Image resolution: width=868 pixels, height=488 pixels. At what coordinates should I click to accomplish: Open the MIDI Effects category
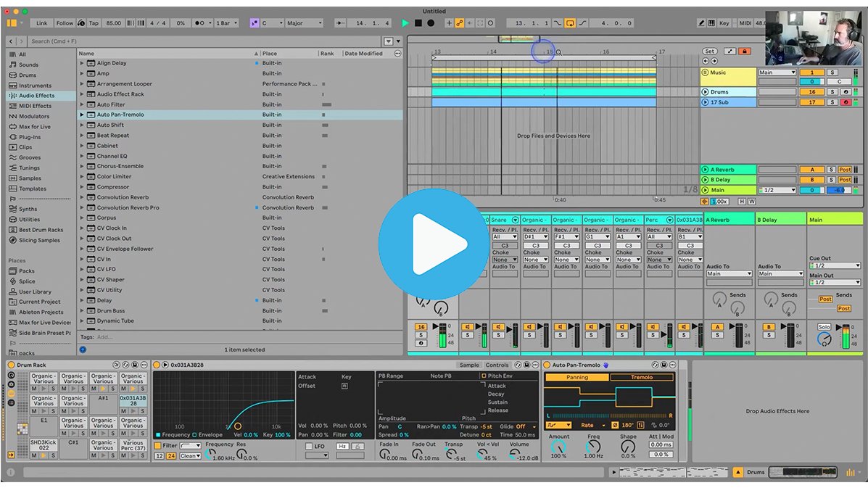pos(35,107)
